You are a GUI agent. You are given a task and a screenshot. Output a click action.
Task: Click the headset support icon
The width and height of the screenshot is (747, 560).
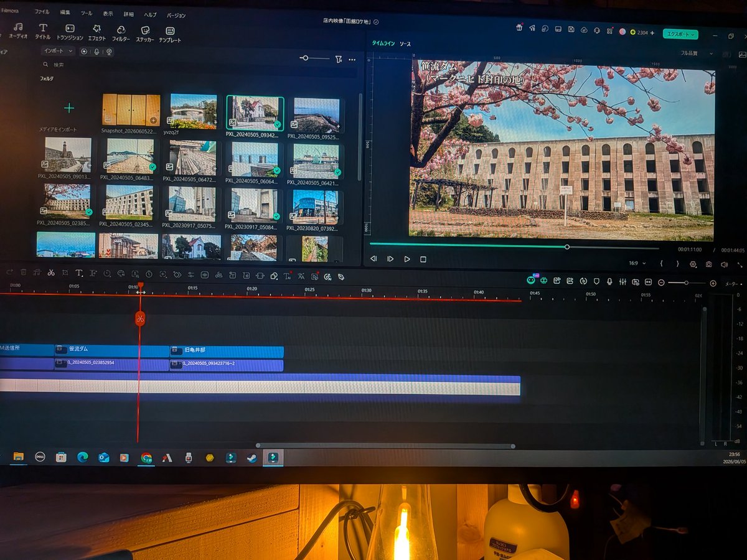(597, 30)
